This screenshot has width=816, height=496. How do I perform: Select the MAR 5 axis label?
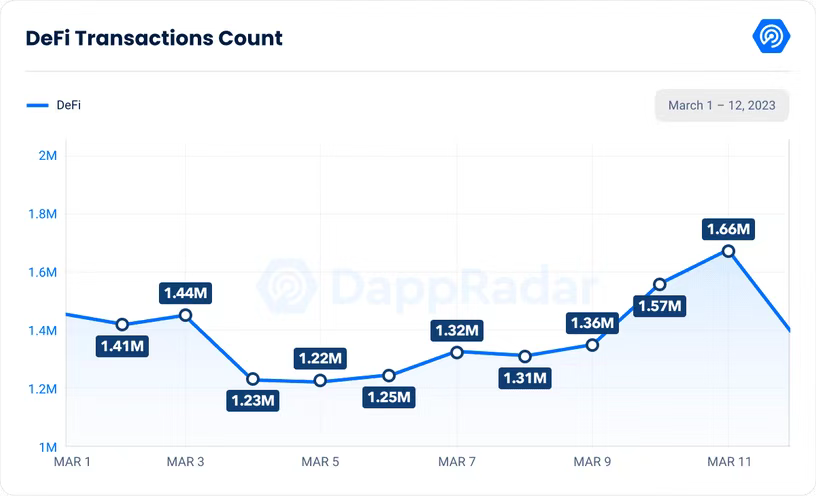320,461
